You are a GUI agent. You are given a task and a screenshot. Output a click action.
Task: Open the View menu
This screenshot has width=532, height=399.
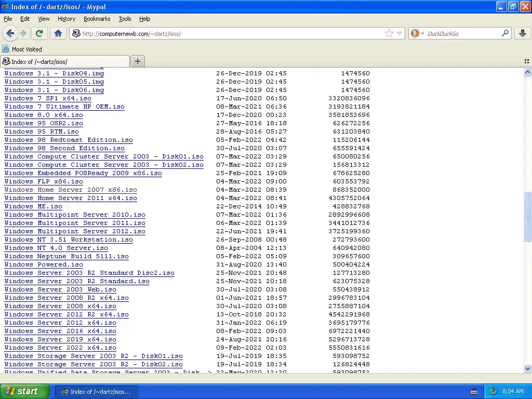(x=44, y=19)
